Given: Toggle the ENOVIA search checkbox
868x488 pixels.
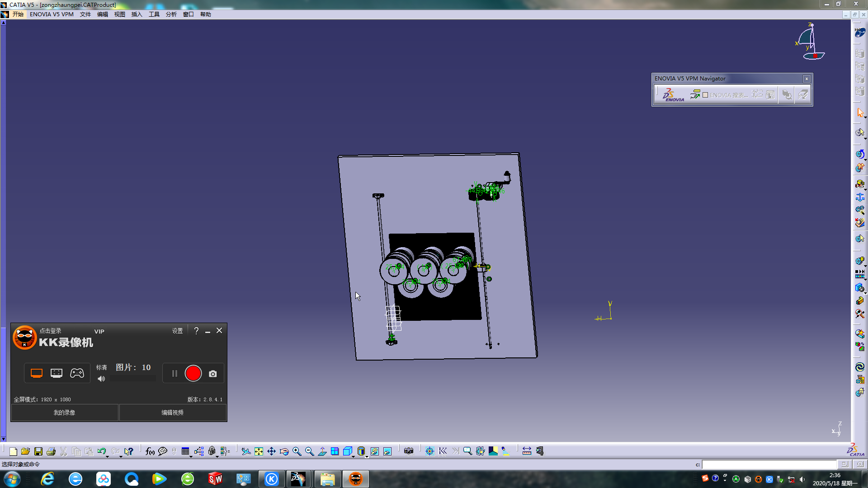Looking at the screenshot, I should (705, 95).
